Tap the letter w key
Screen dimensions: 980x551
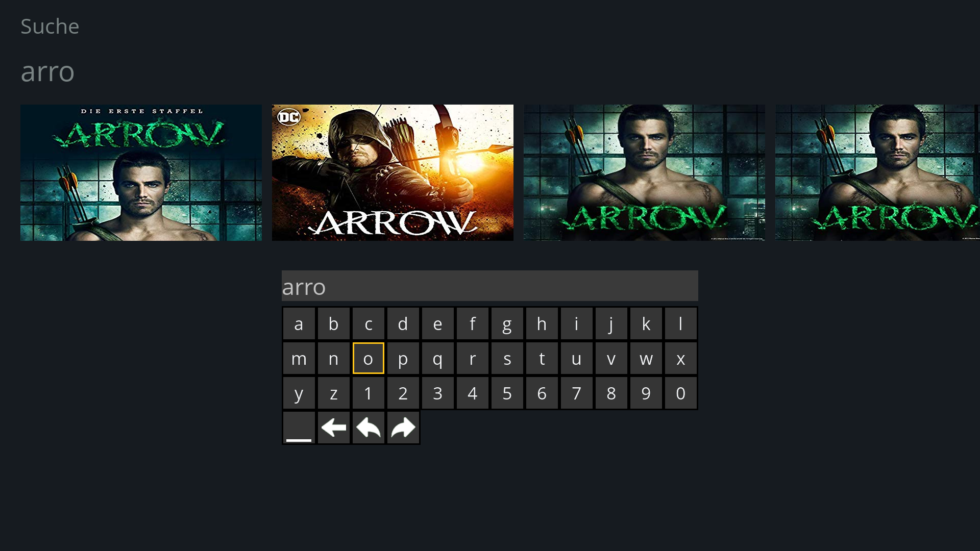(x=646, y=358)
